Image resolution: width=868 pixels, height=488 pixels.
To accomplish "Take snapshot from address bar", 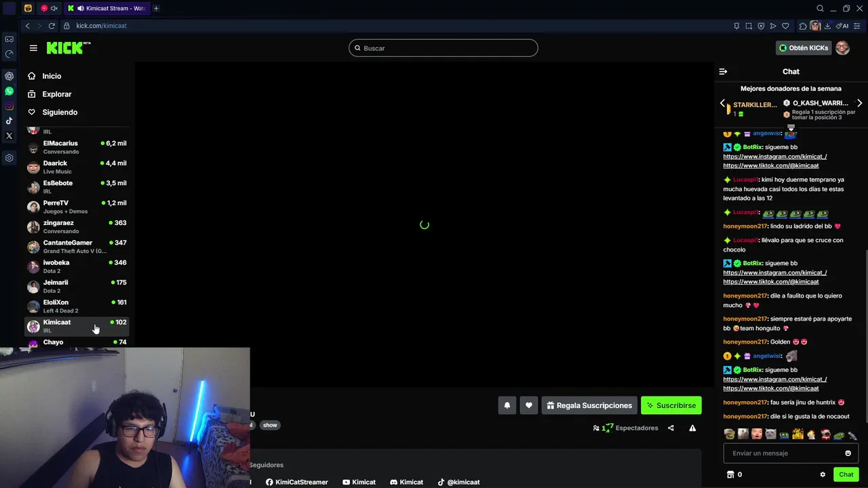I will [749, 26].
